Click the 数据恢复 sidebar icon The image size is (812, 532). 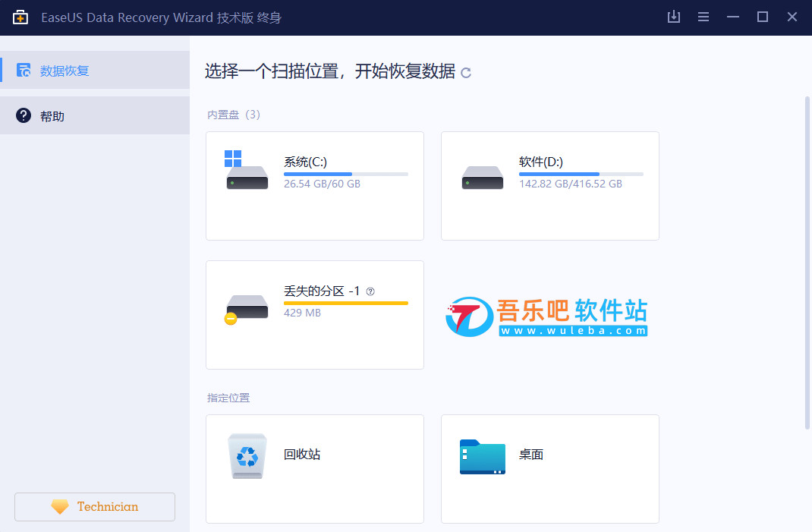[x=24, y=70]
